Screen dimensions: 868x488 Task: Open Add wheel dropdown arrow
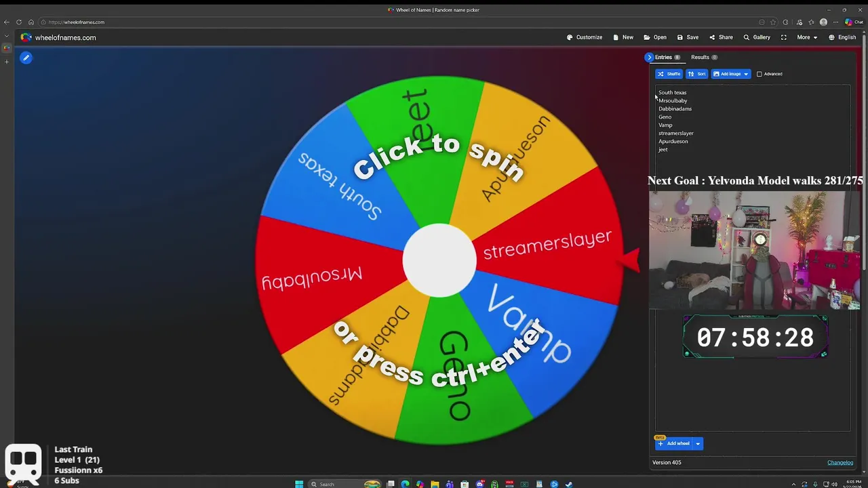[697, 443]
